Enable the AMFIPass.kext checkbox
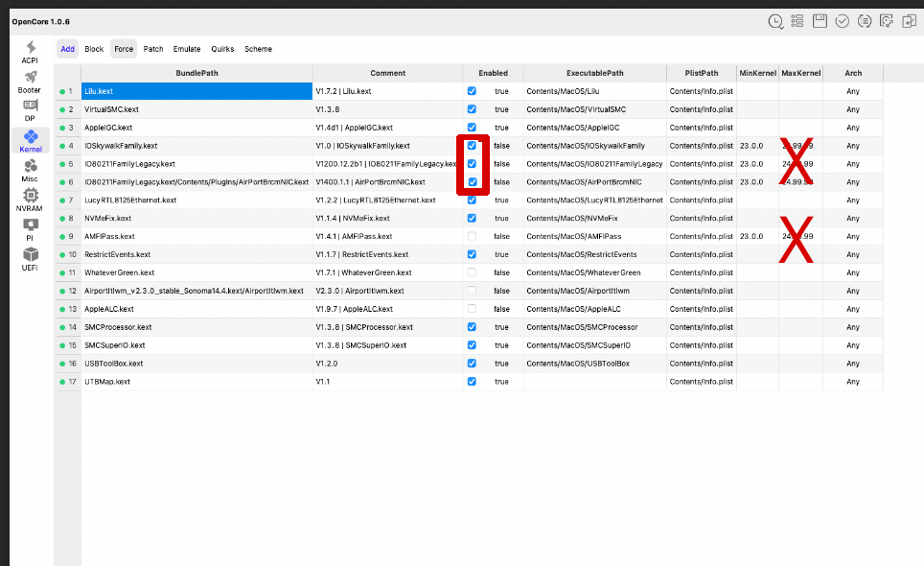This screenshot has height=566, width=924. tap(472, 236)
